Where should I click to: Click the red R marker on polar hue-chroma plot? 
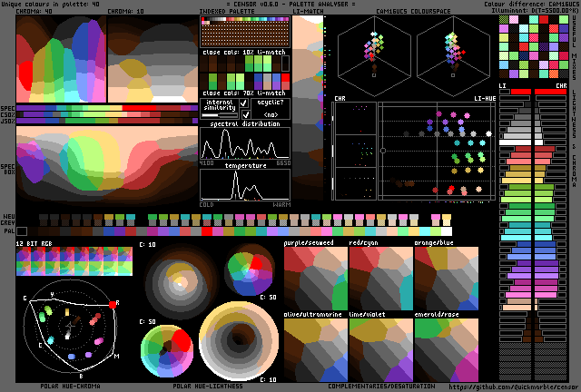pyautogui.click(x=113, y=305)
